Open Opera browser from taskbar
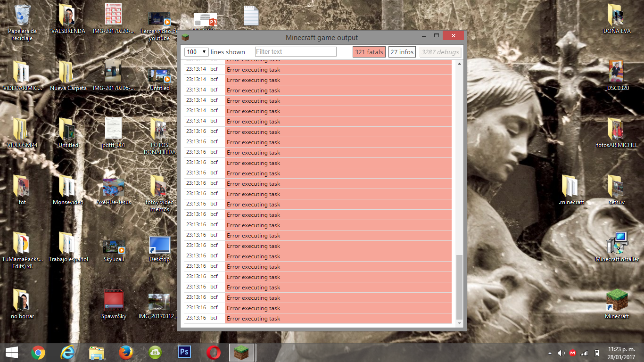Viewport: 644px width, 362px height. (x=214, y=353)
